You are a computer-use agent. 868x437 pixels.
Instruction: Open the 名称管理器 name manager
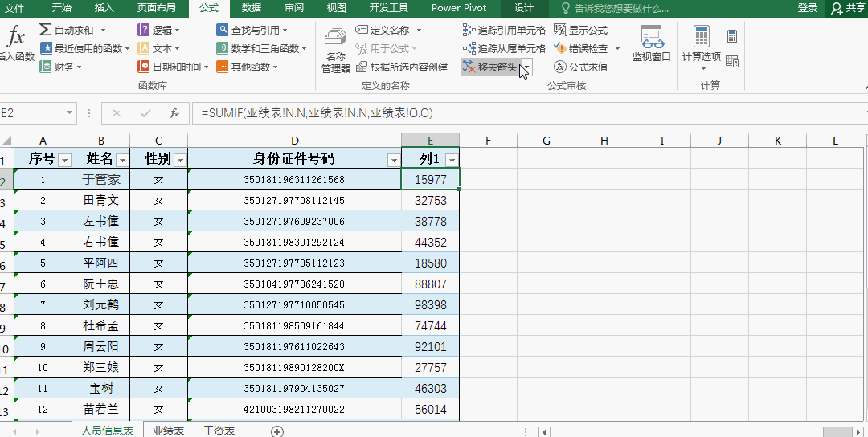pyautogui.click(x=336, y=51)
